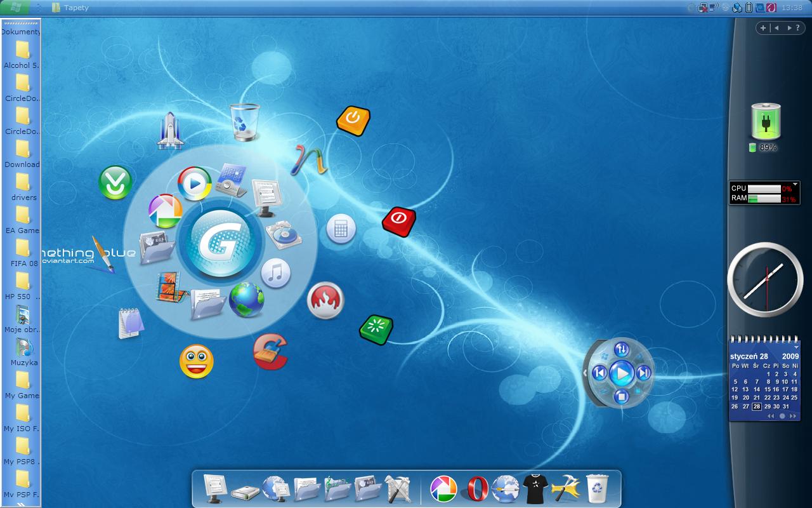Viewport: 812px width, 508px height.
Task: Open the music folder in dock
Action: click(337, 489)
